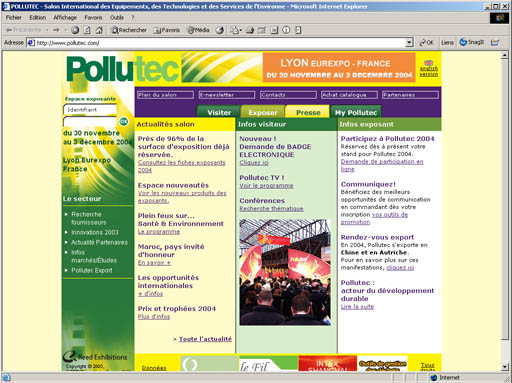Click the round green OK login button
The image size is (512, 383).
click(x=124, y=121)
